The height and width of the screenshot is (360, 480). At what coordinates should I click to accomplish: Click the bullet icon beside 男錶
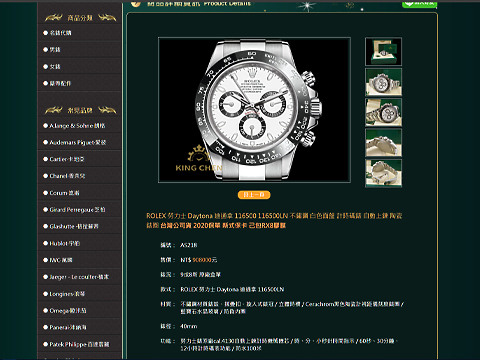pos(46,50)
